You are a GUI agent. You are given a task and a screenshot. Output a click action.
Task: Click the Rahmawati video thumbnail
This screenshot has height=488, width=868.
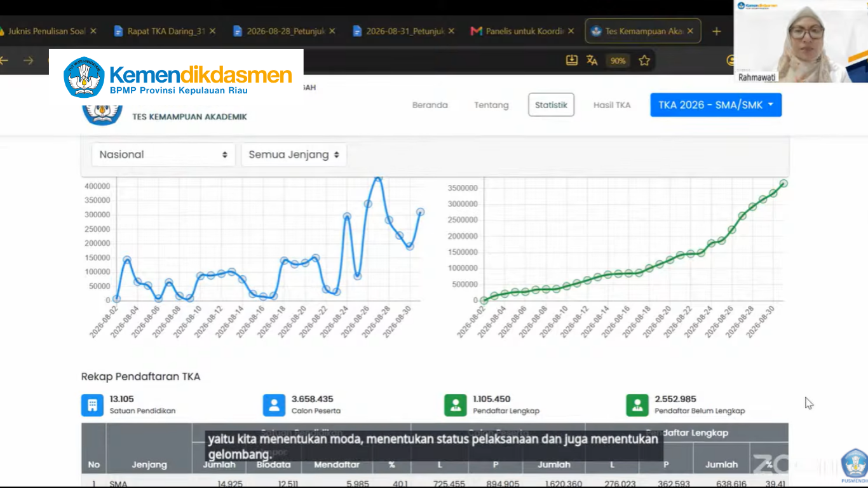click(x=801, y=41)
